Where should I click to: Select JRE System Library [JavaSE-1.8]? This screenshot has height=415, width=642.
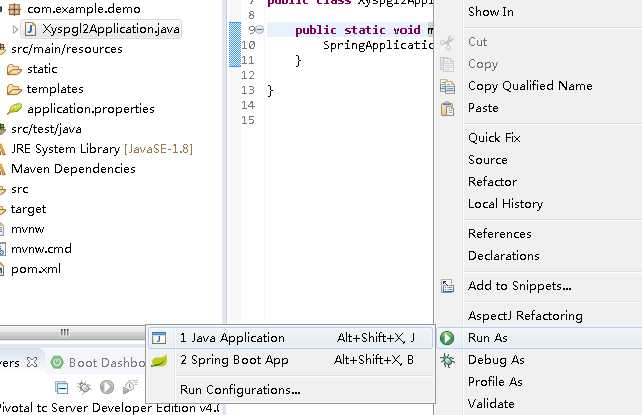102,149
